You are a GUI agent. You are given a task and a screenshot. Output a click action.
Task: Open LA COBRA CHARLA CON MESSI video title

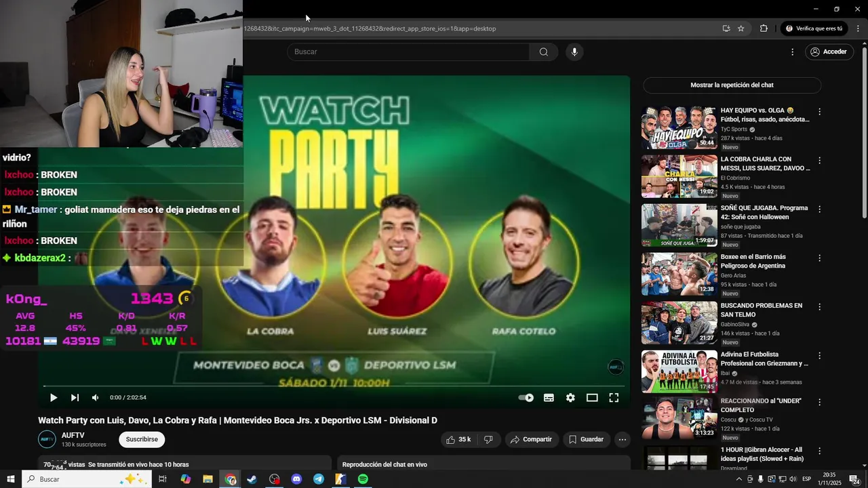[x=765, y=163]
